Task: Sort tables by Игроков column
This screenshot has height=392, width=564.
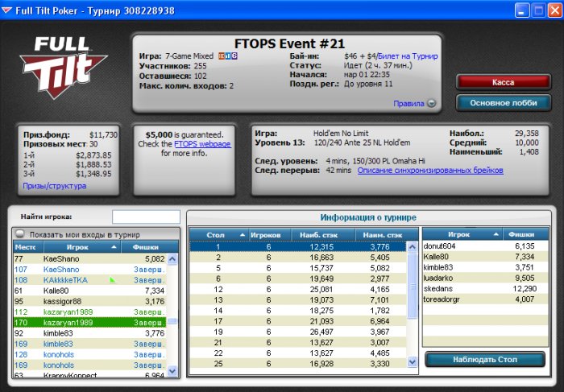Action: pos(269,235)
